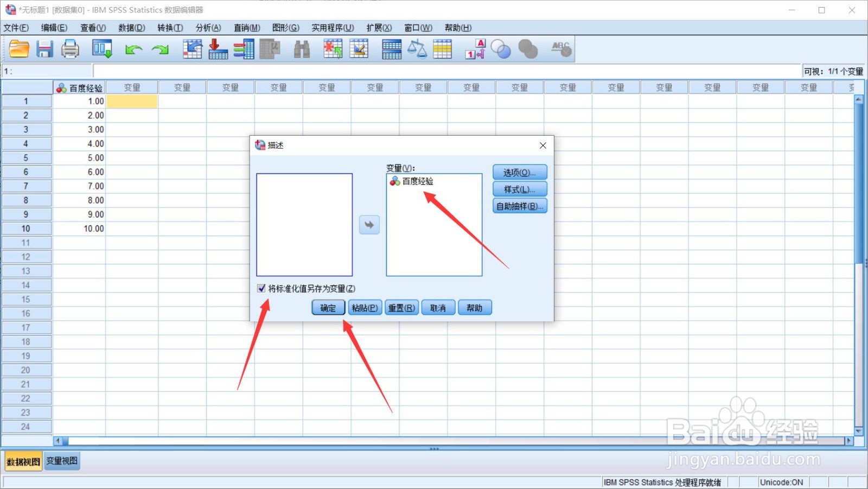Print using the printer toolbar icon
Image resolution: width=868 pixels, height=489 pixels.
[x=70, y=49]
